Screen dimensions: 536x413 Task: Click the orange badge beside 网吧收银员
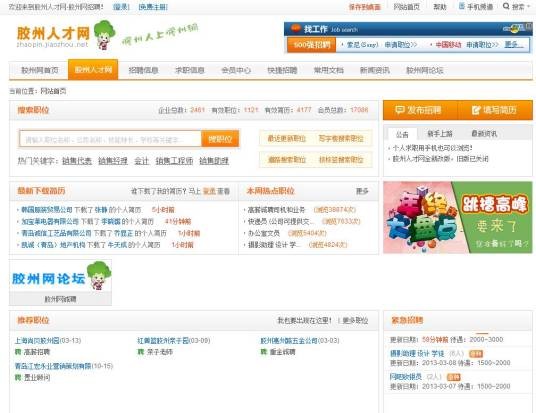(x=454, y=377)
